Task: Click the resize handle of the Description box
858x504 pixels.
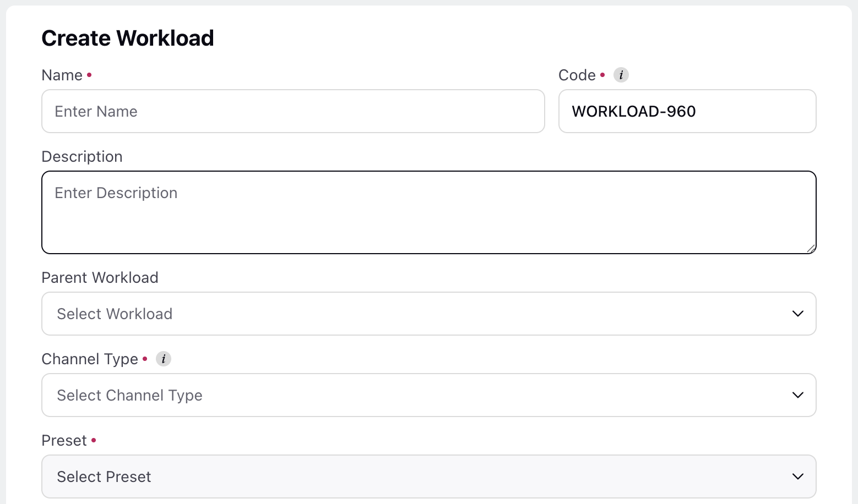Action: [811, 249]
